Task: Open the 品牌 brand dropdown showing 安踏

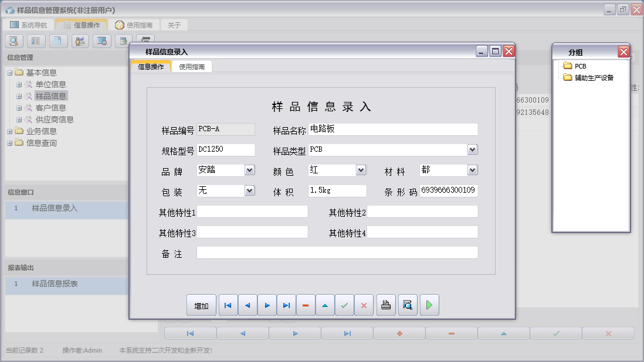Action: [250, 170]
